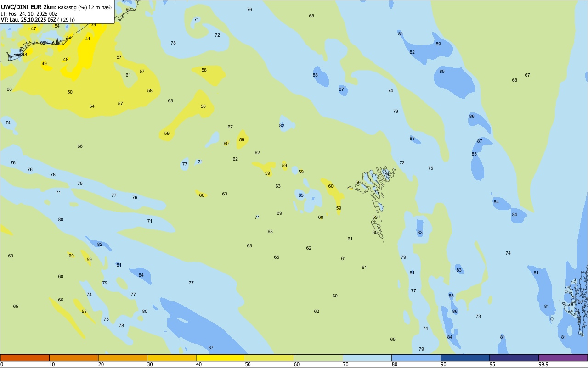Click the dark orange 0–10 legend swatch
The width and height of the screenshot is (588, 368).
pos(25,357)
